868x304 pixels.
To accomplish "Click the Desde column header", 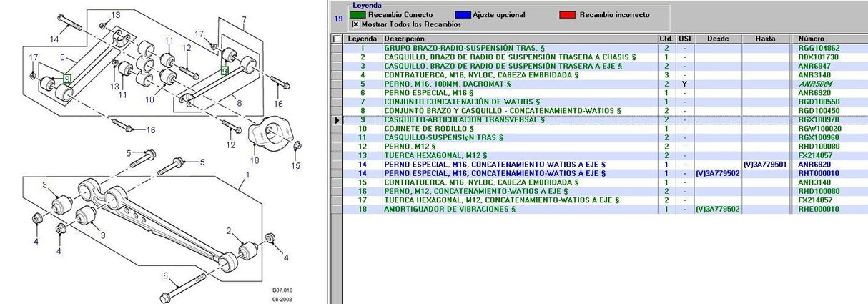I will [717, 39].
